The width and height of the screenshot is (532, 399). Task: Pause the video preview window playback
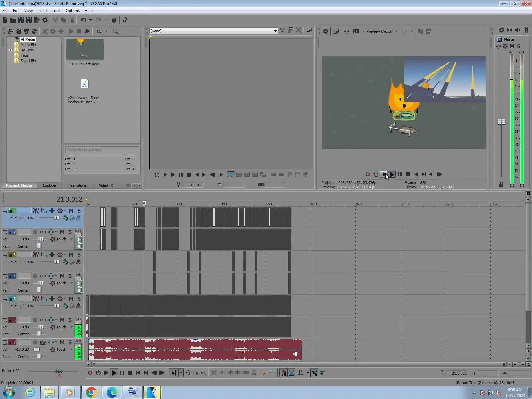click(x=400, y=174)
